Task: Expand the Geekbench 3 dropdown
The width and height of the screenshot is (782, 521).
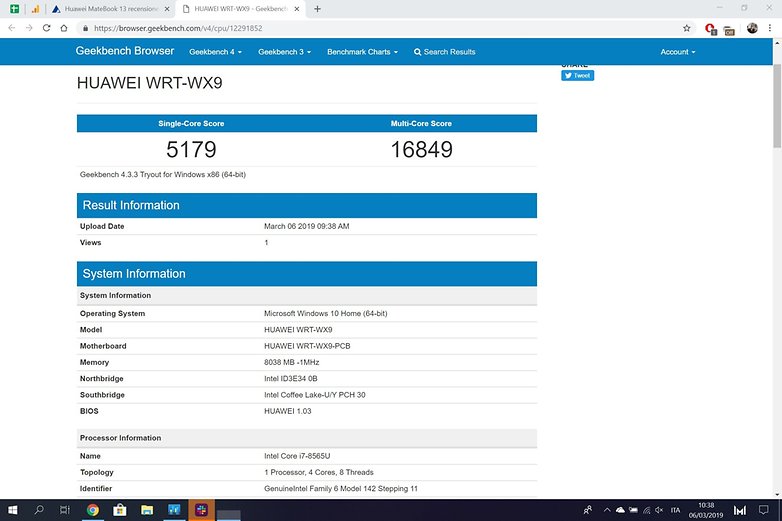Action: click(x=284, y=52)
